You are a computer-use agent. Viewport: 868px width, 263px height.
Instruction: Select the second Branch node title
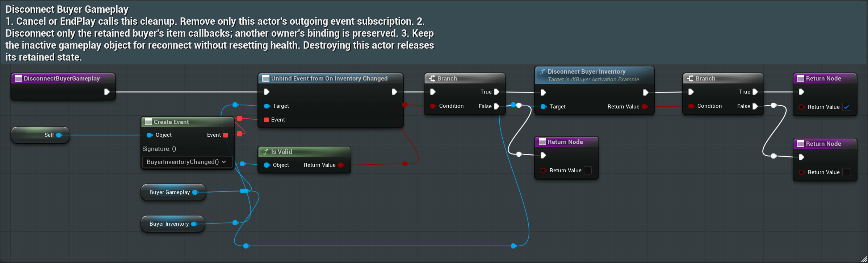click(705, 78)
